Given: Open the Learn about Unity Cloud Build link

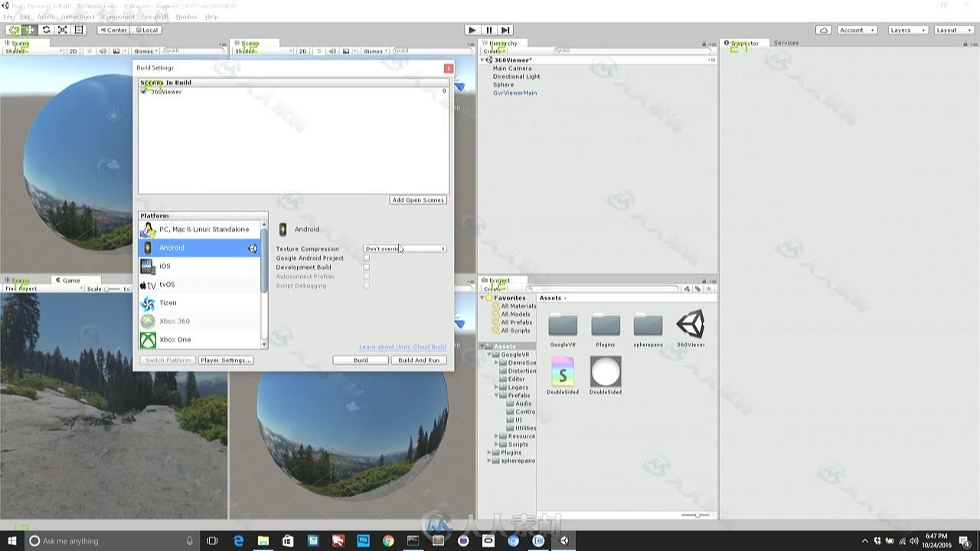Looking at the screenshot, I should tap(402, 347).
